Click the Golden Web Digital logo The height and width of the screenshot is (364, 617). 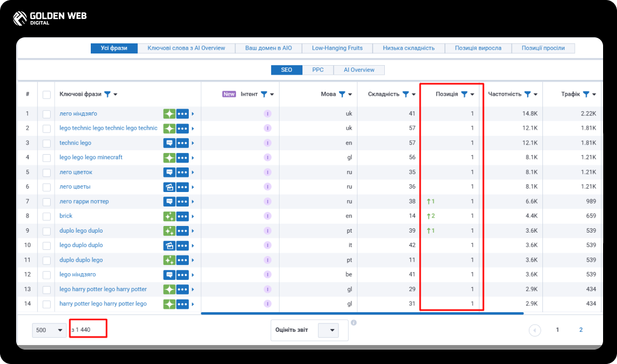point(50,18)
